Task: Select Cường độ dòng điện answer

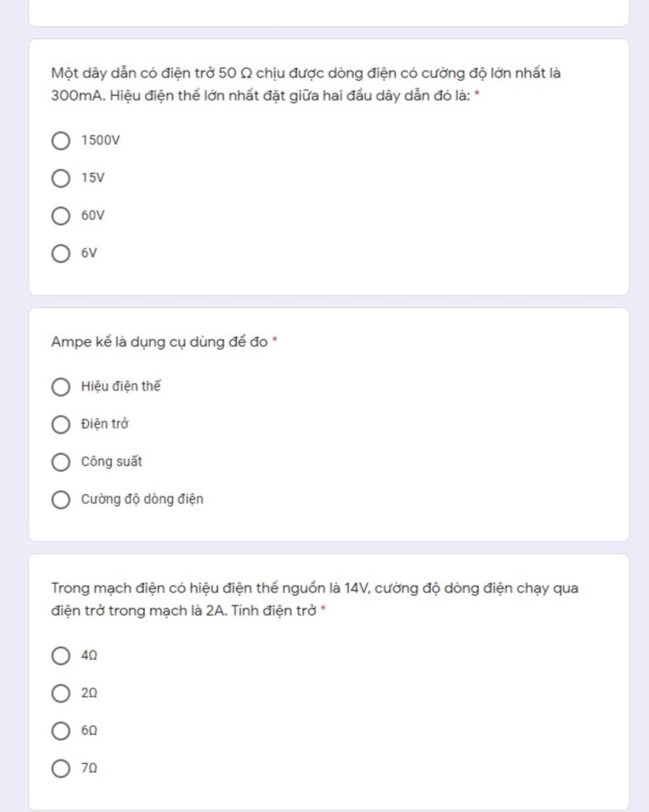Action: 60,500
